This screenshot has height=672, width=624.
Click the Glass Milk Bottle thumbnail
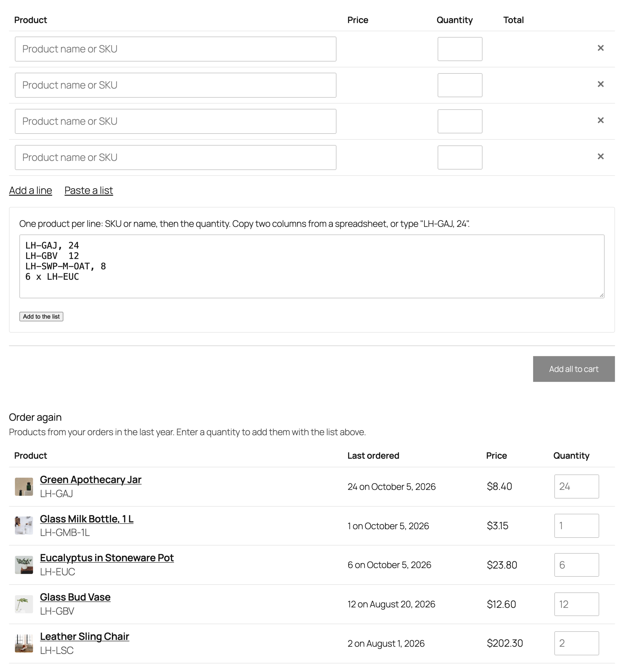(x=24, y=526)
